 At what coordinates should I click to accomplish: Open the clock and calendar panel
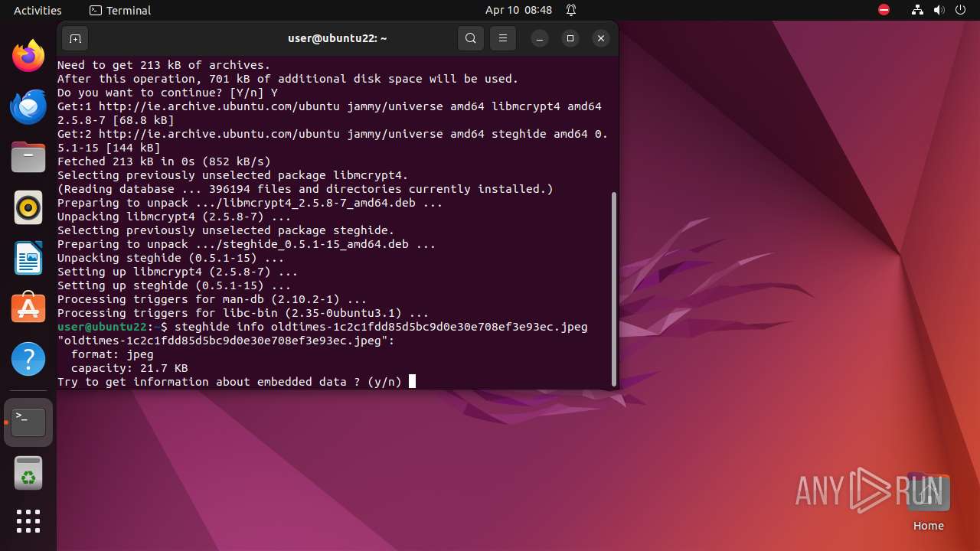click(x=518, y=10)
